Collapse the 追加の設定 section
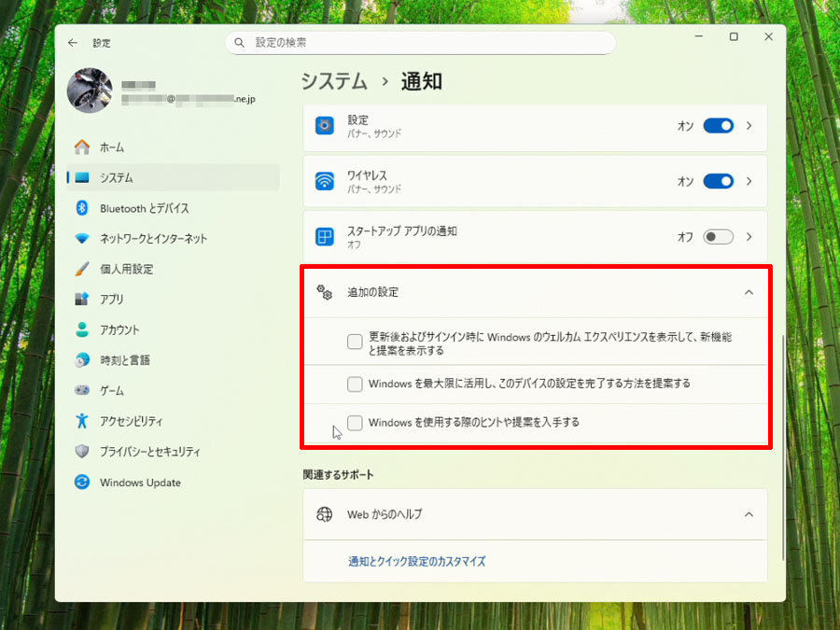This screenshot has width=840, height=630. (749, 292)
